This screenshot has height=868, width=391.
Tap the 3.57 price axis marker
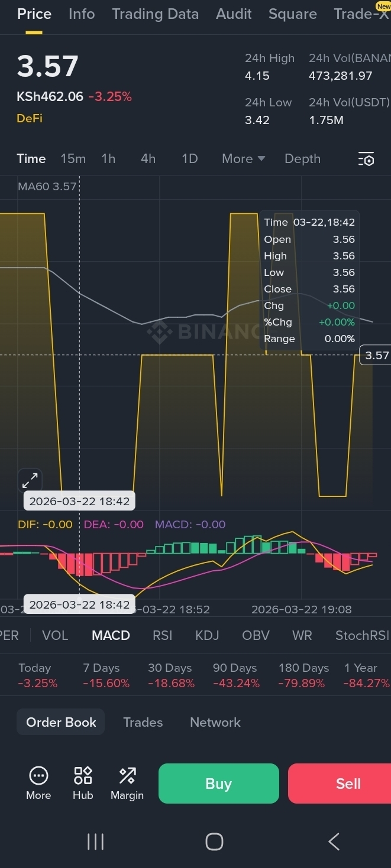tap(376, 355)
